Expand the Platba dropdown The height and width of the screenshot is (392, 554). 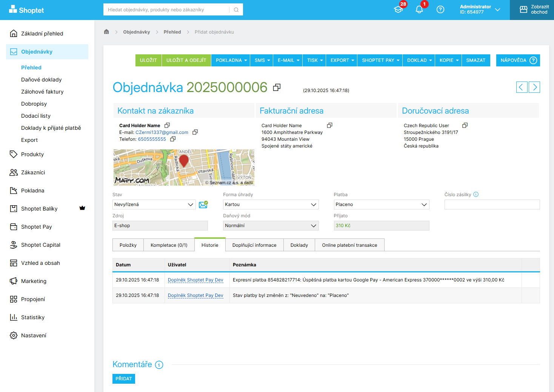pyautogui.click(x=381, y=204)
